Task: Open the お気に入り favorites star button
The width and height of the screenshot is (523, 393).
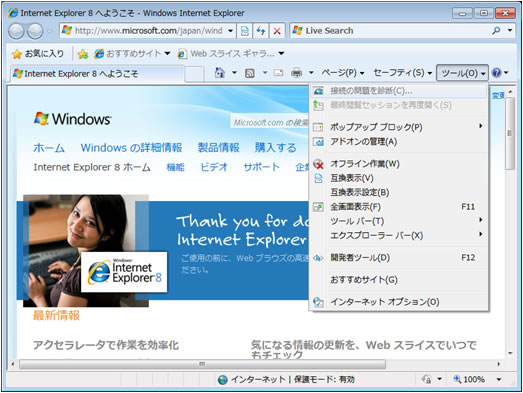Action: coord(38,53)
